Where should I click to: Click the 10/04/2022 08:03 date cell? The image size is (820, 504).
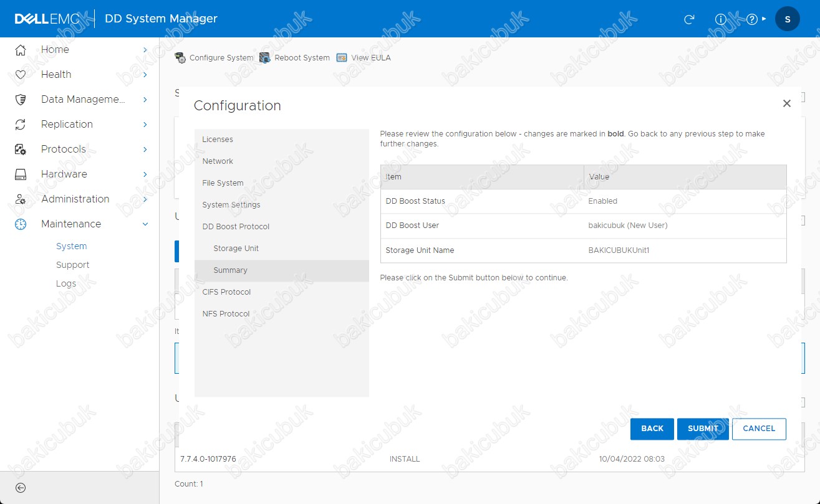coord(632,459)
